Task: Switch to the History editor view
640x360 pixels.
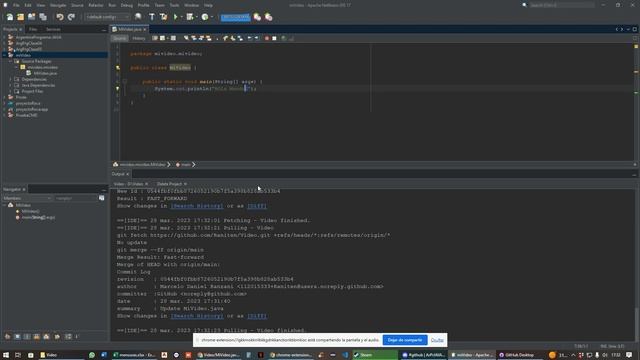Action: pyautogui.click(x=139, y=38)
